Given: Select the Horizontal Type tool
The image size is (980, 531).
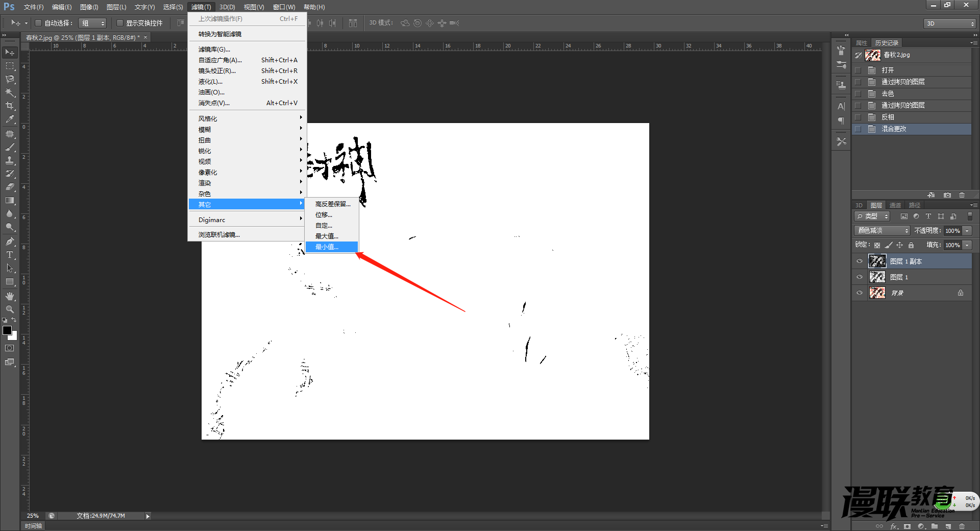Looking at the screenshot, I should [x=10, y=255].
